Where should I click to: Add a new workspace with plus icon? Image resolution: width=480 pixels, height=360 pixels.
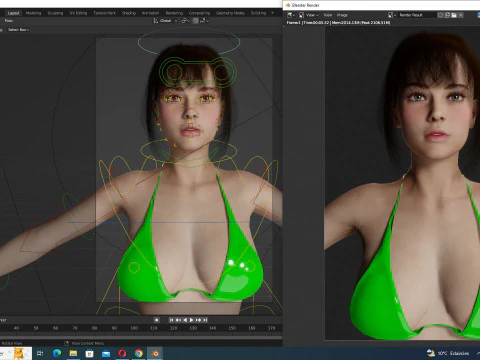point(272,13)
